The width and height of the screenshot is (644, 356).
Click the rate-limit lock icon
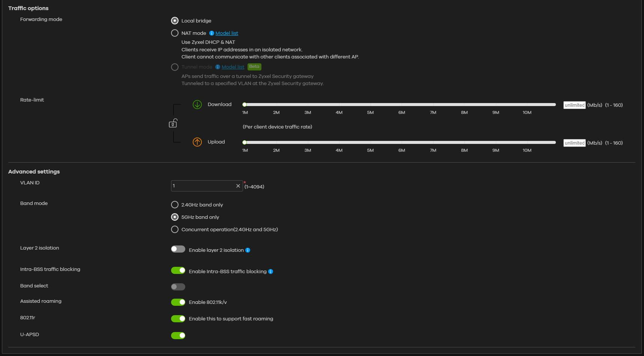(173, 123)
